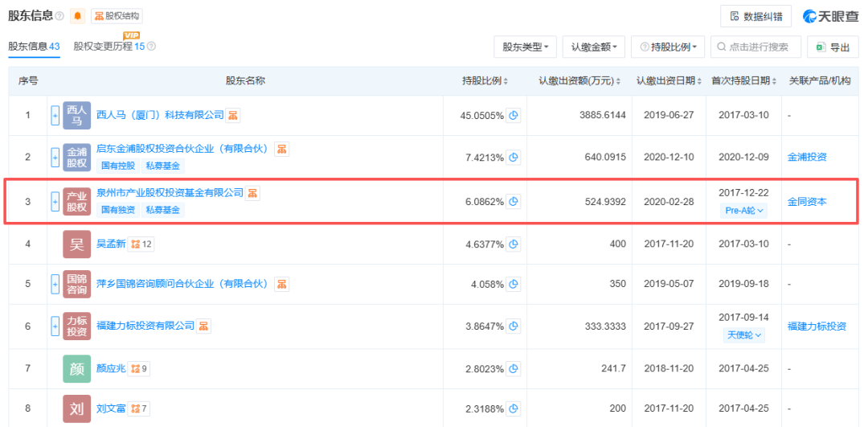868x427 pixels.
Task: Click equity structure icon beside 萍乡国锦咨询顾问合伙企业
Action: [282, 284]
